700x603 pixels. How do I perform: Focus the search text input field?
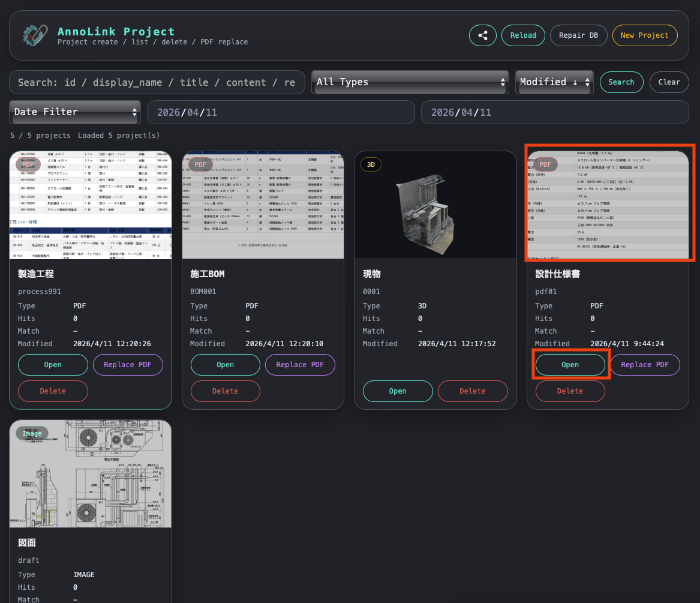(157, 82)
